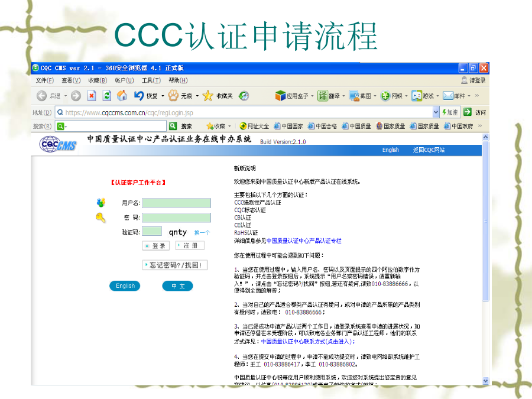Expand the Back button history dropdown
This screenshot has height=399, width=532.
tap(66, 96)
